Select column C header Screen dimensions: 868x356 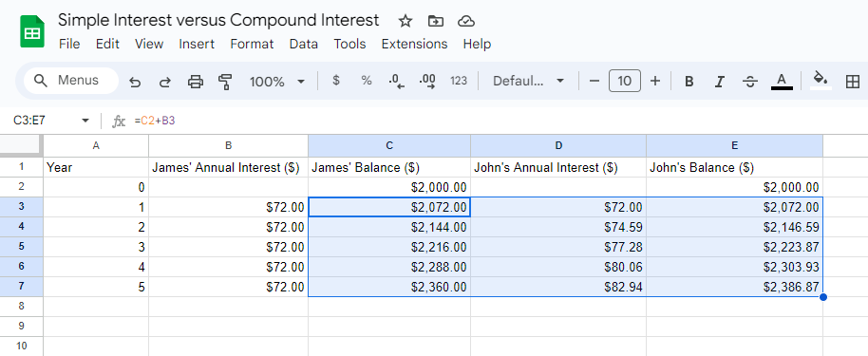tap(389, 145)
